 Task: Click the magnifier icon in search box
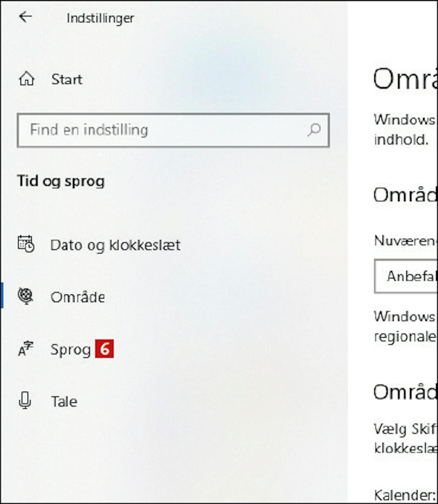314,130
